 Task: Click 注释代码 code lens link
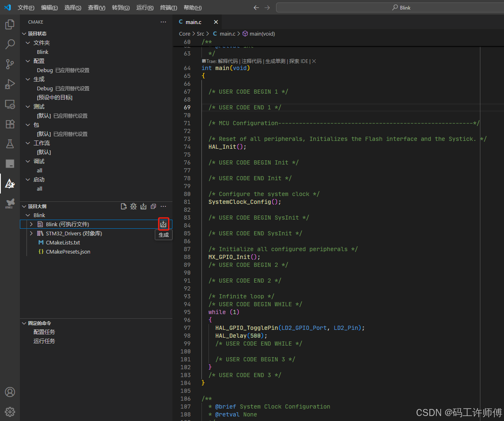(252, 61)
